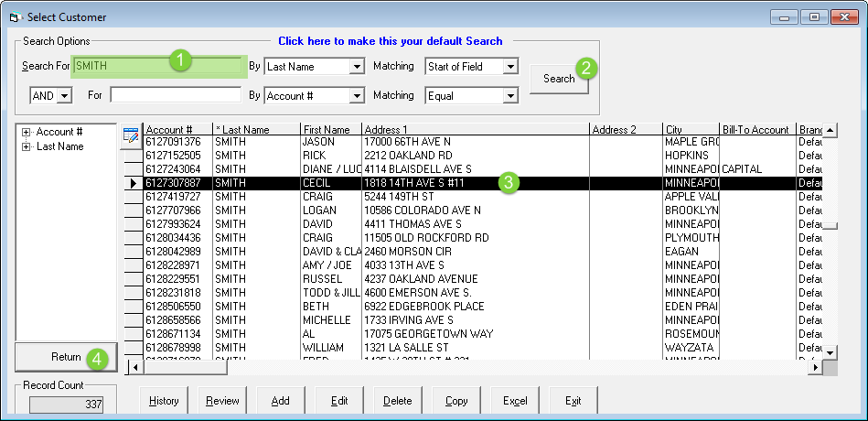Click the Exit button
Image resolution: width=868 pixels, height=421 pixels.
pos(573,401)
